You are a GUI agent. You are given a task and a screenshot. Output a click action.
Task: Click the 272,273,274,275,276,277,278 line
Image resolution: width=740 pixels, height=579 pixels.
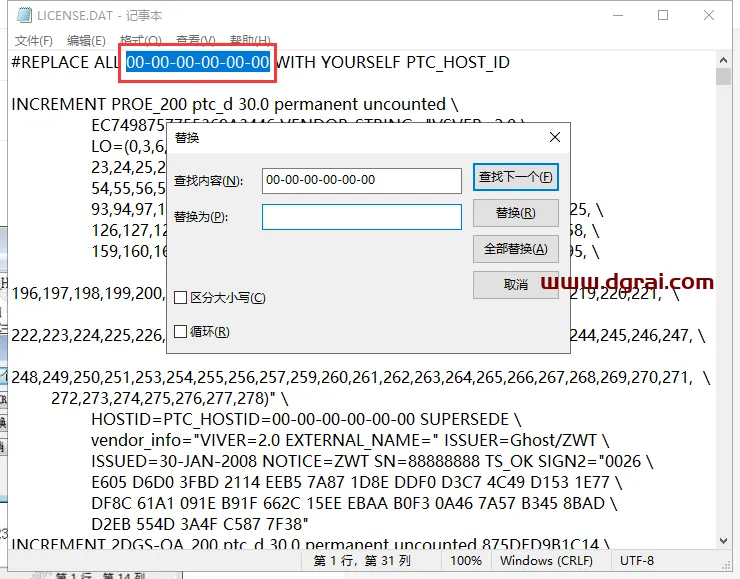pyautogui.click(x=169, y=399)
